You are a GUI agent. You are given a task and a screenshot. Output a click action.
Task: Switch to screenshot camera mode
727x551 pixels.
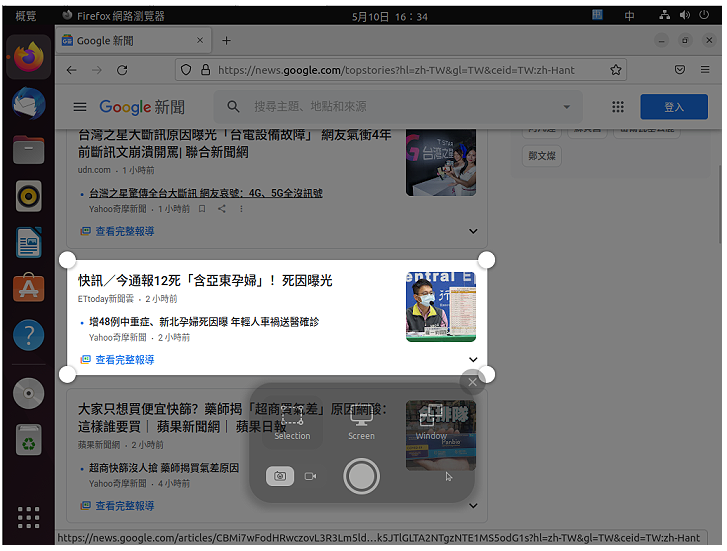[x=280, y=476]
